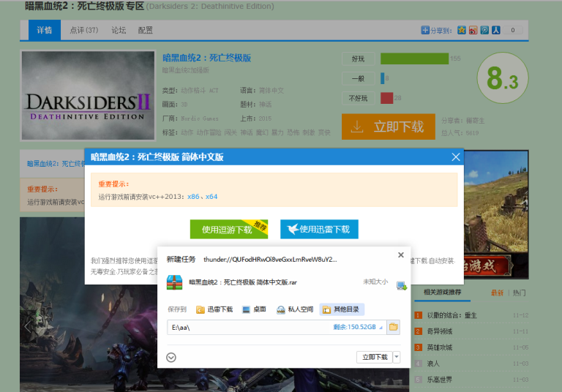The image size is (562, 392).
Task: Click the thunder:// link text in 新建任务
Action: point(270,259)
